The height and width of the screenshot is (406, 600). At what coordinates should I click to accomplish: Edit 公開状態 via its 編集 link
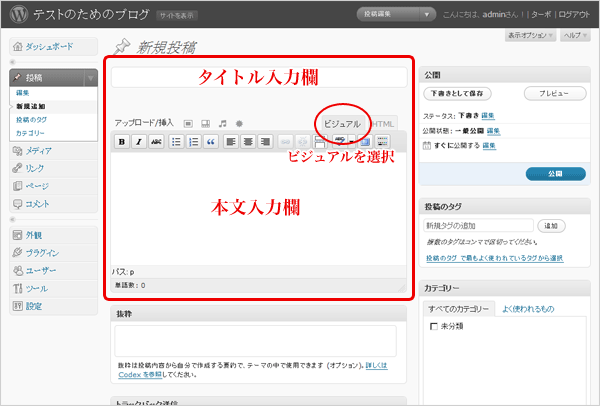[493, 131]
